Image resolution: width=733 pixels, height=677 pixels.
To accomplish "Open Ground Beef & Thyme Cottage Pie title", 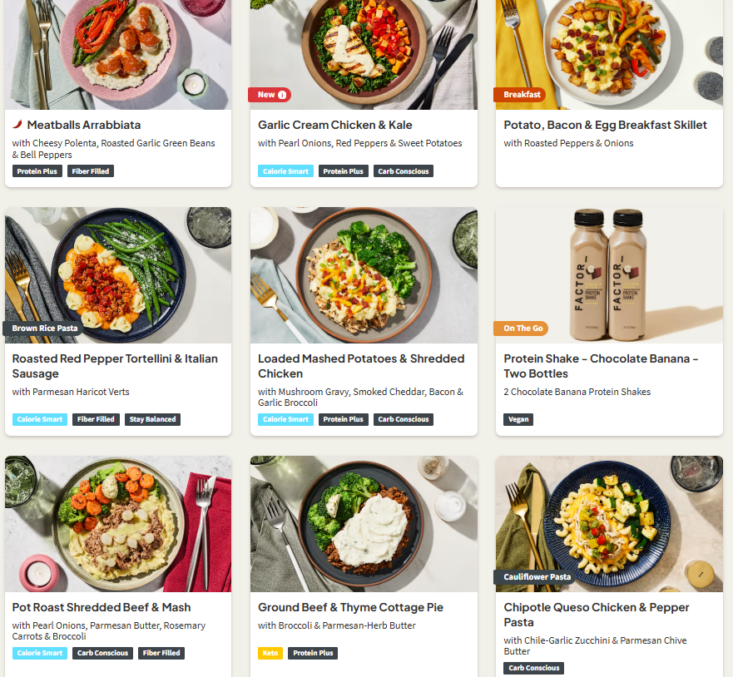I will [x=351, y=607].
